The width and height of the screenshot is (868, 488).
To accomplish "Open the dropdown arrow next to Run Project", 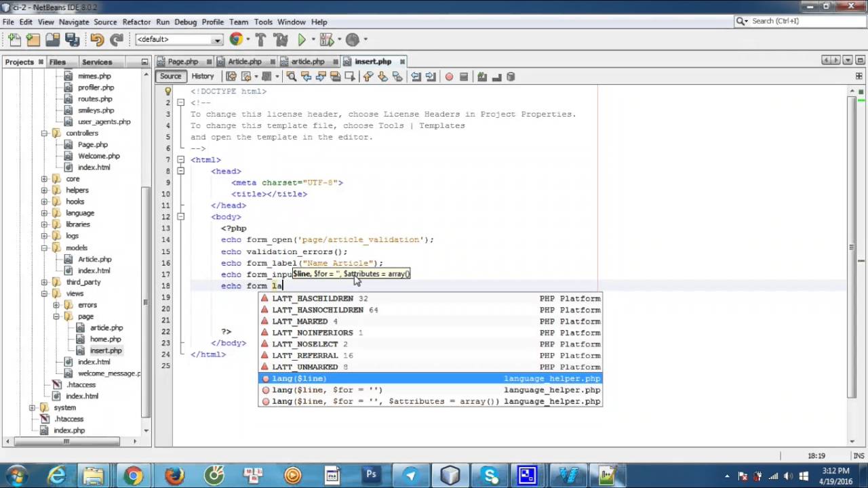I will (313, 40).
